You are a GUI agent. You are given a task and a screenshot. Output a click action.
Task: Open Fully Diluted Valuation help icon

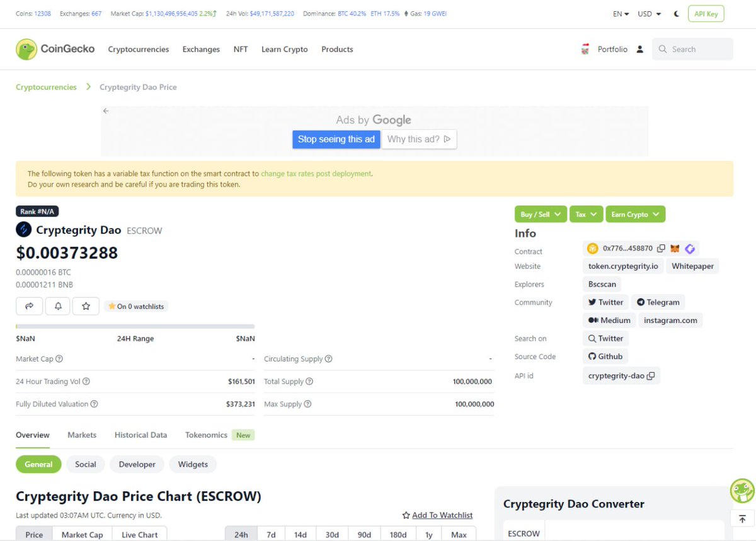pyautogui.click(x=94, y=404)
